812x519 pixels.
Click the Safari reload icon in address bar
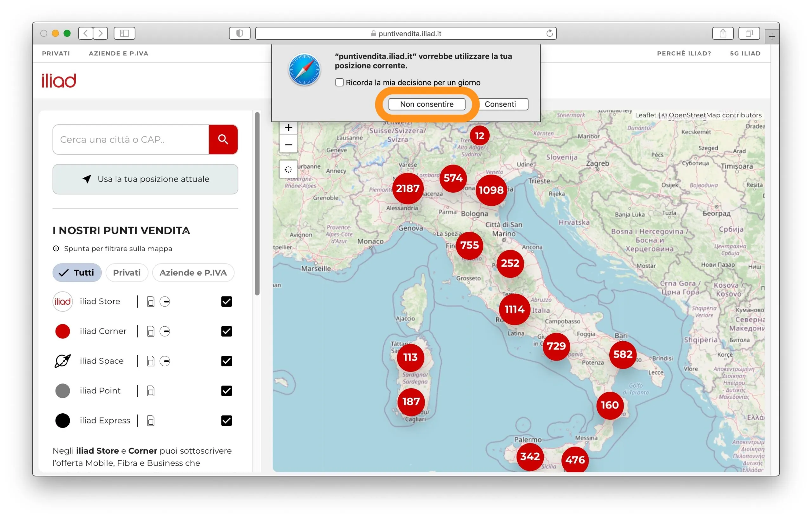(549, 33)
